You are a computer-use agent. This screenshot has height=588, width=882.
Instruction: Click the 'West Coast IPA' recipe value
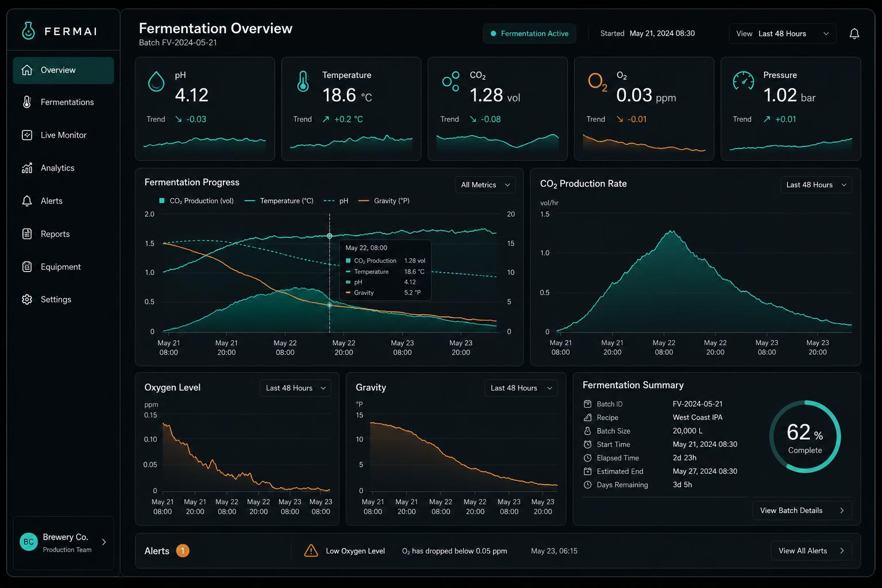tap(698, 417)
